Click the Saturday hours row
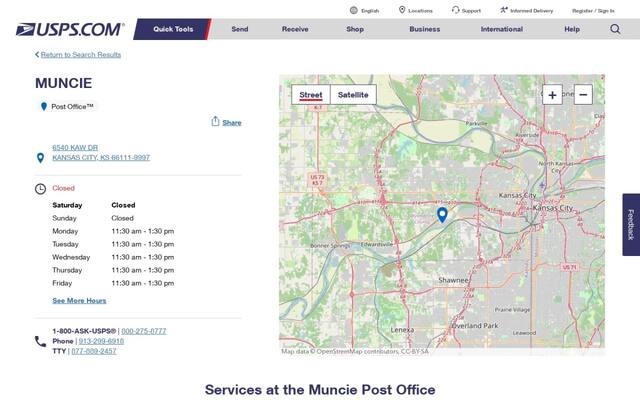The image size is (640, 400). click(93, 205)
